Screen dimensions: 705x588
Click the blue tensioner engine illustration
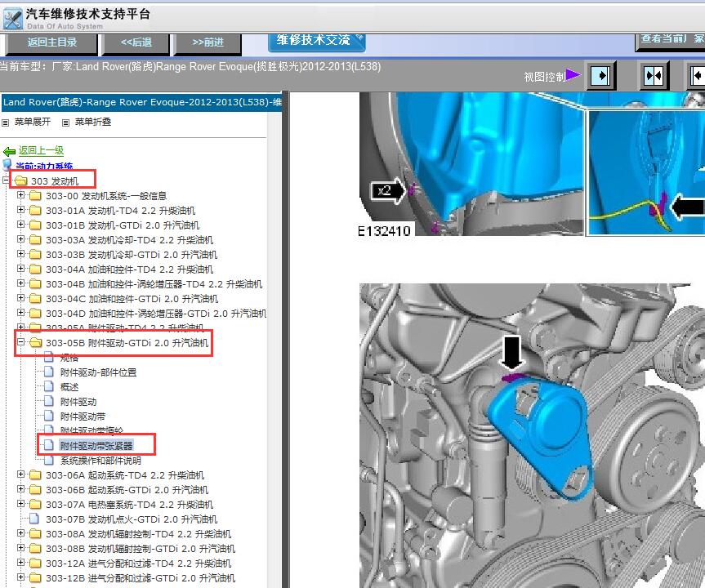pos(532,435)
